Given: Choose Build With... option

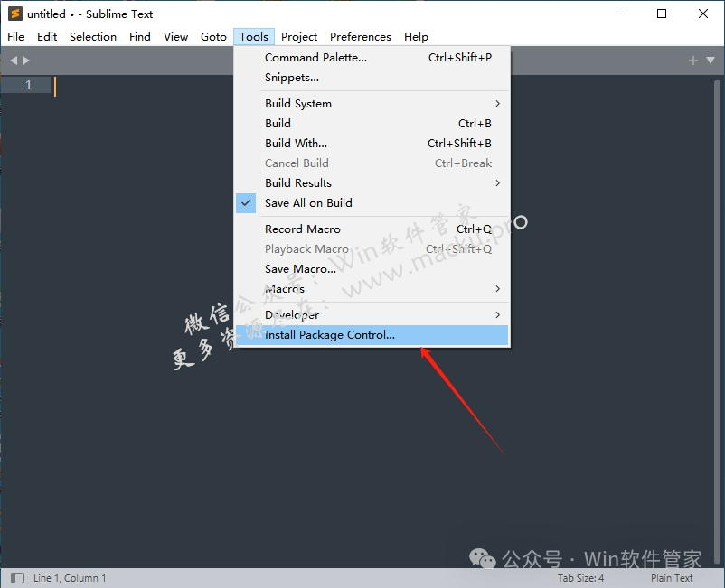Looking at the screenshot, I should 372,144.
